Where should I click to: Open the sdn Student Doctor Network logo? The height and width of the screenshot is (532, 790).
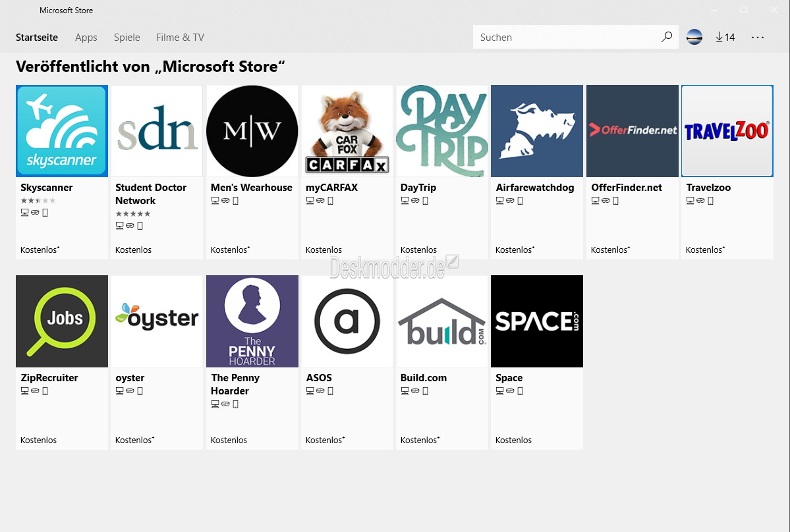(x=157, y=131)
